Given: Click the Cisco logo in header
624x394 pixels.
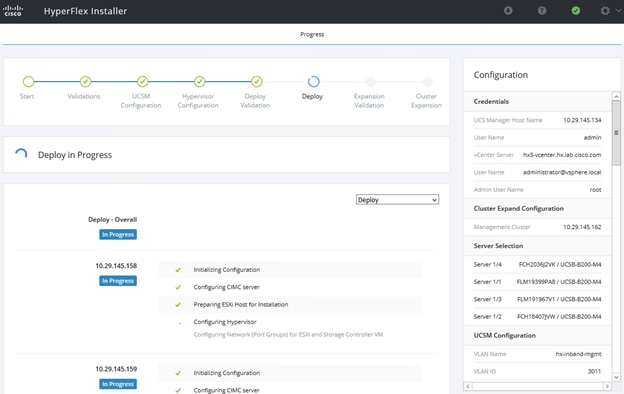Looking at the screenshot, I should [13, 11].
